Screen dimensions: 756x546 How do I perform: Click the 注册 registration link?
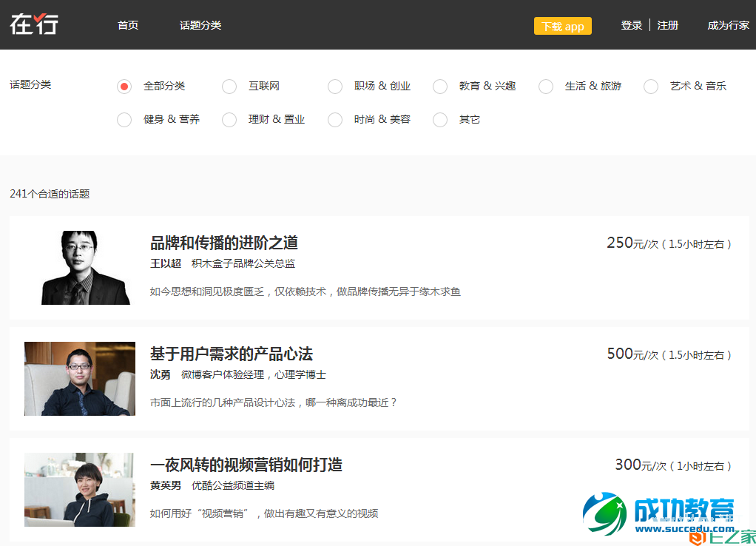tap(667, 24)
